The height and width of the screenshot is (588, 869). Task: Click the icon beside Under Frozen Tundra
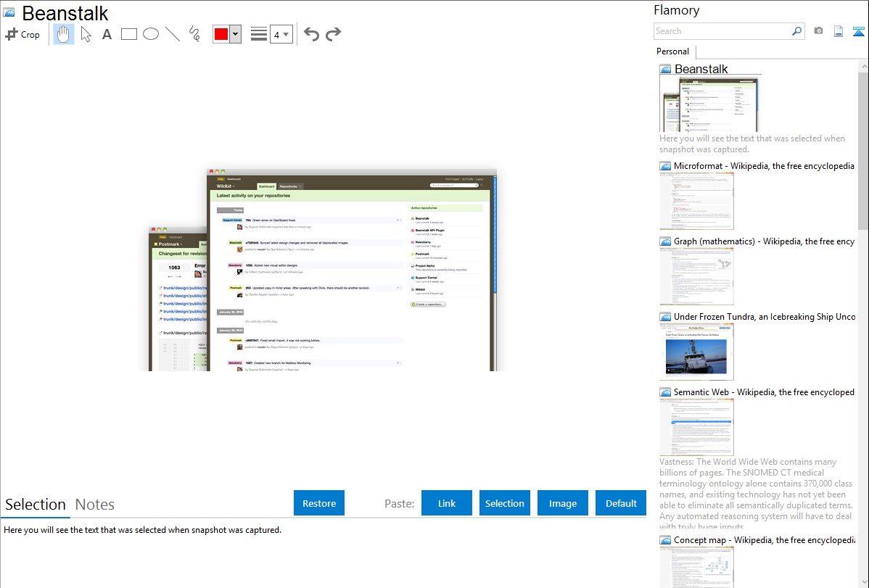666,317
